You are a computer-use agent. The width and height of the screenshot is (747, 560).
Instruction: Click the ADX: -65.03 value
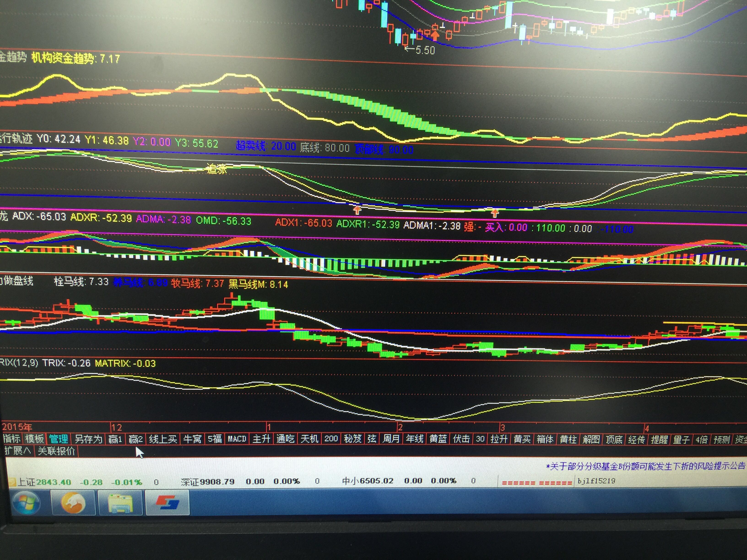click(39, 216)
